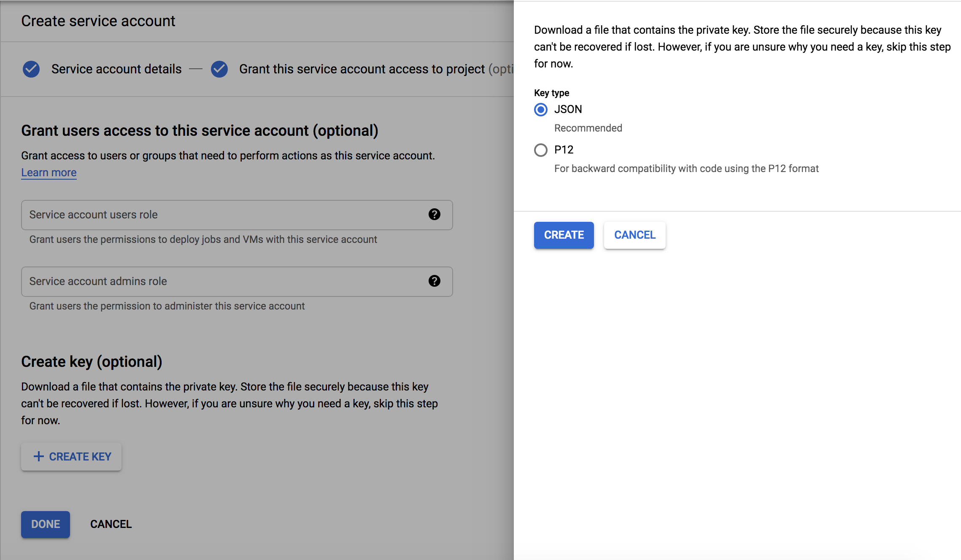
Task: Switch to the Grant access to project step
Action: pos(363,69)
